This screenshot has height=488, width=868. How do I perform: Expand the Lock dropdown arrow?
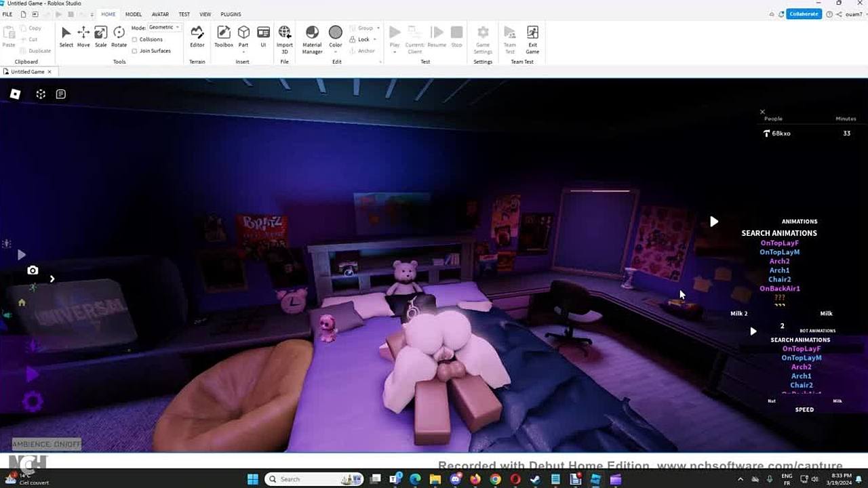(x=376, y=39)
